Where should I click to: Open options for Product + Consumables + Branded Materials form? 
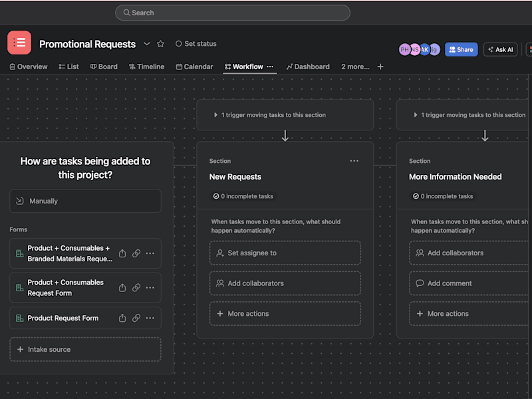point(150,253)
